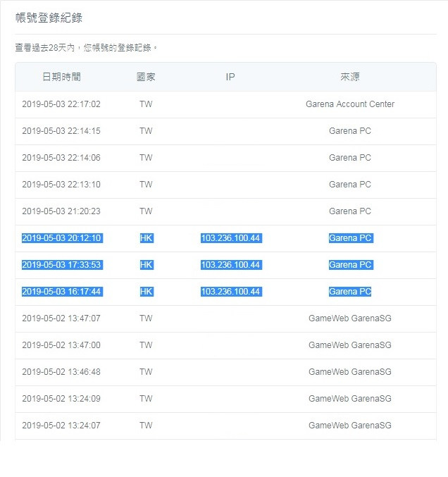
Task: Click the 國家 column header
Action: click(146, 77)
